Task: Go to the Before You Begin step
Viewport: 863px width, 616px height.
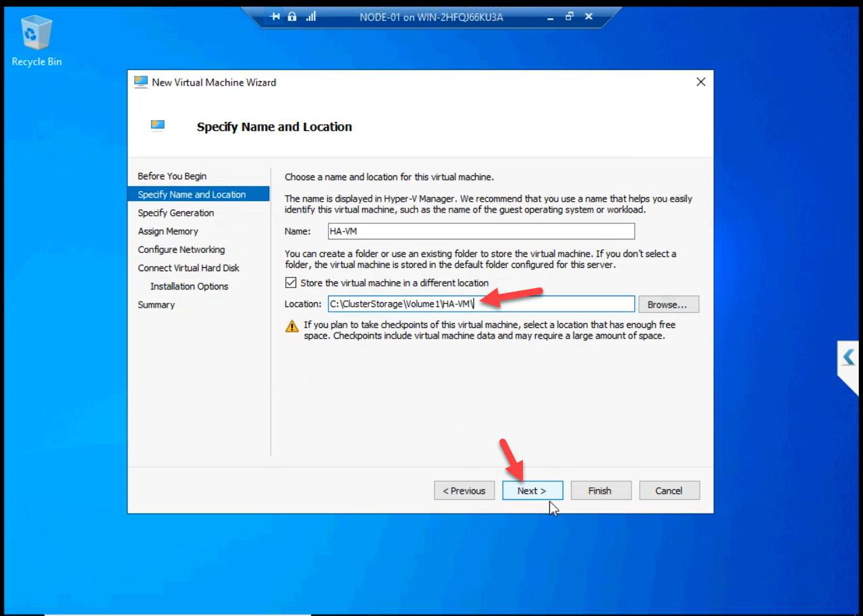Action: [172, 176]
